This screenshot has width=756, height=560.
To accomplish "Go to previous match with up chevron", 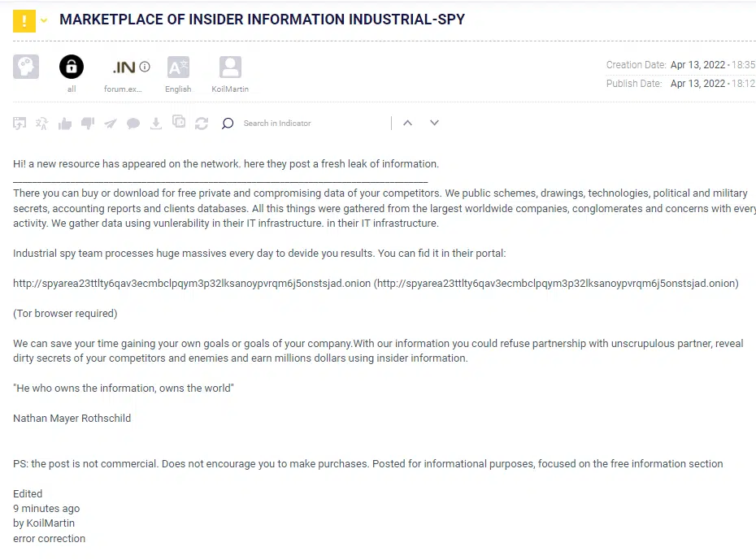I will pyautogui.click(x=408, y=123).
